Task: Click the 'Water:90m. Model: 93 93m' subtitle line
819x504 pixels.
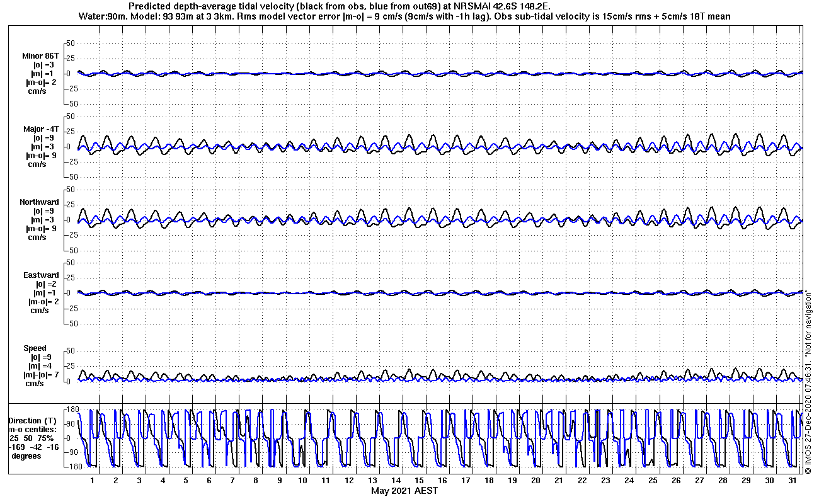Action: tap(404, 16)
